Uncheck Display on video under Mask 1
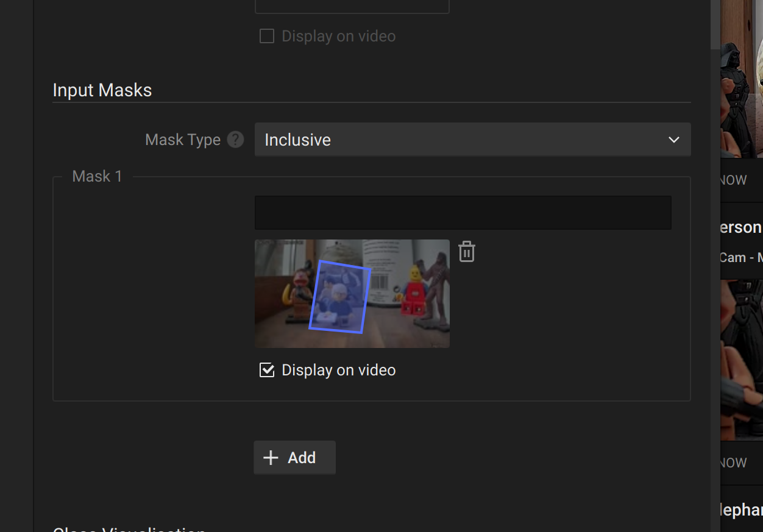 coord(267,370)
